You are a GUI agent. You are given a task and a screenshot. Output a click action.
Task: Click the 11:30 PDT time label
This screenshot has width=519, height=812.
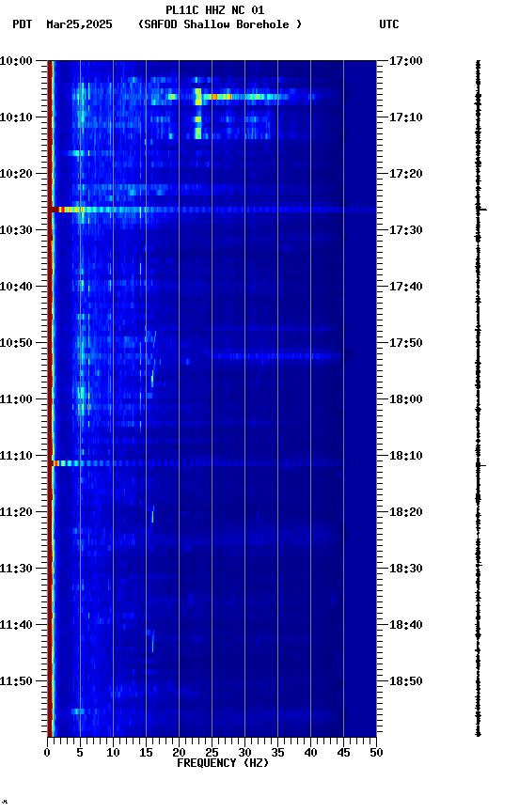click(x=16, y=569)
